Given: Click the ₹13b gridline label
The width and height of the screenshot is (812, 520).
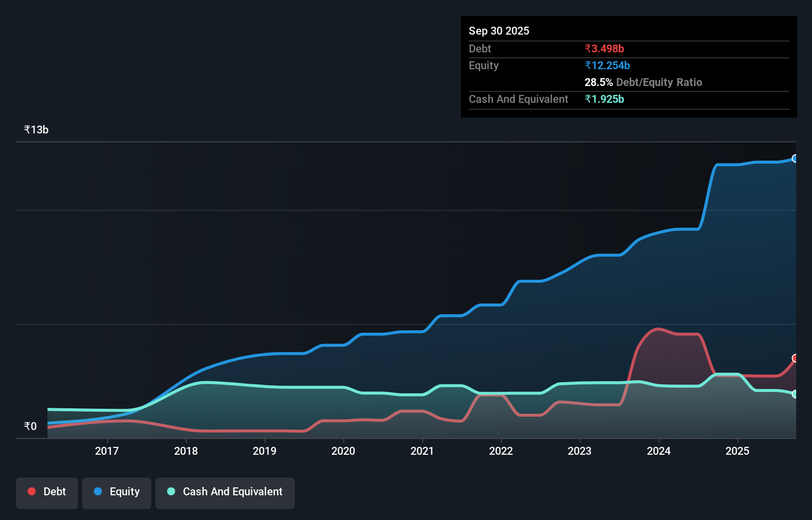Looking at the screenshot, I should pos(36,130).
